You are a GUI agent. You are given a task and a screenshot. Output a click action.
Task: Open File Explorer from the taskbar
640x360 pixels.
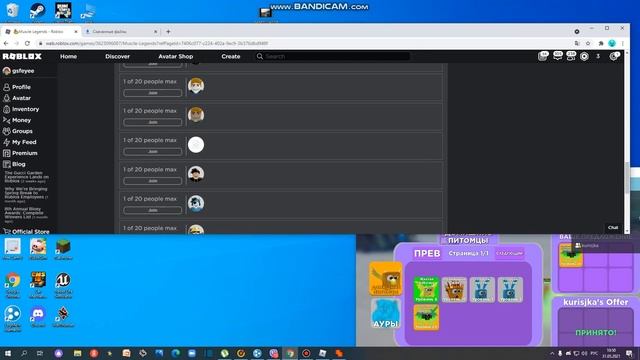[x=77, y=353]
